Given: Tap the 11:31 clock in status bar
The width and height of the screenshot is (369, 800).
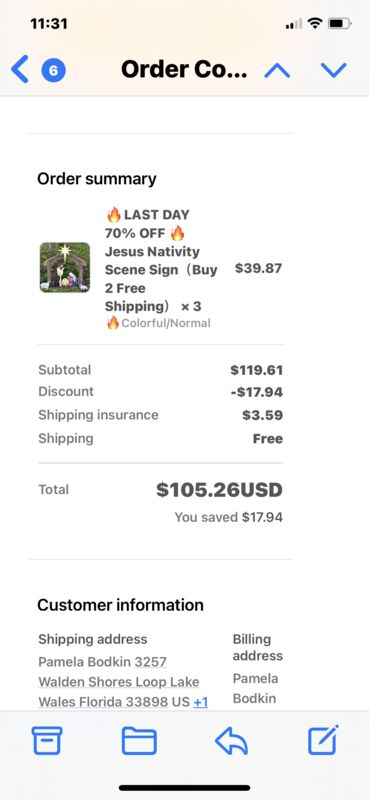Looking at the screenshot, I should (x=48, y=23).
